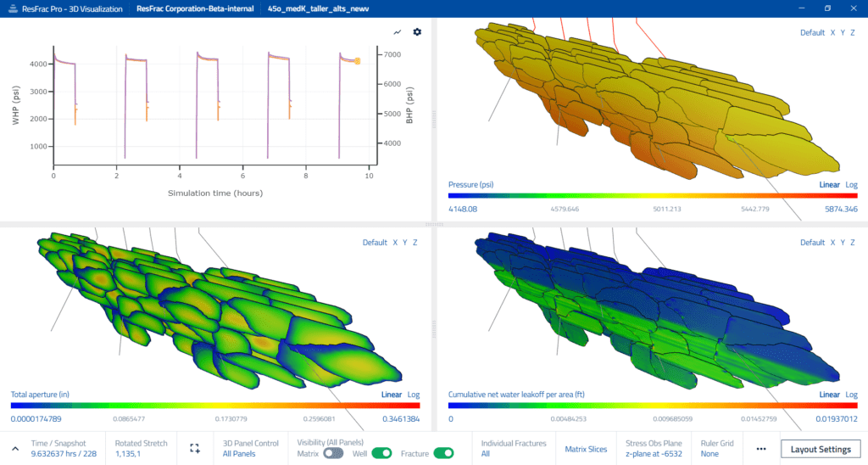
Task: Click the fit-to-view selection icon in bottom bar
Action: tap(195, 448)
